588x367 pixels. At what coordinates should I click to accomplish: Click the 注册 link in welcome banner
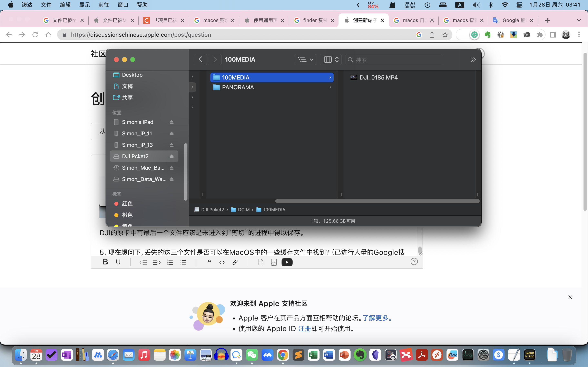coord(304,328)
